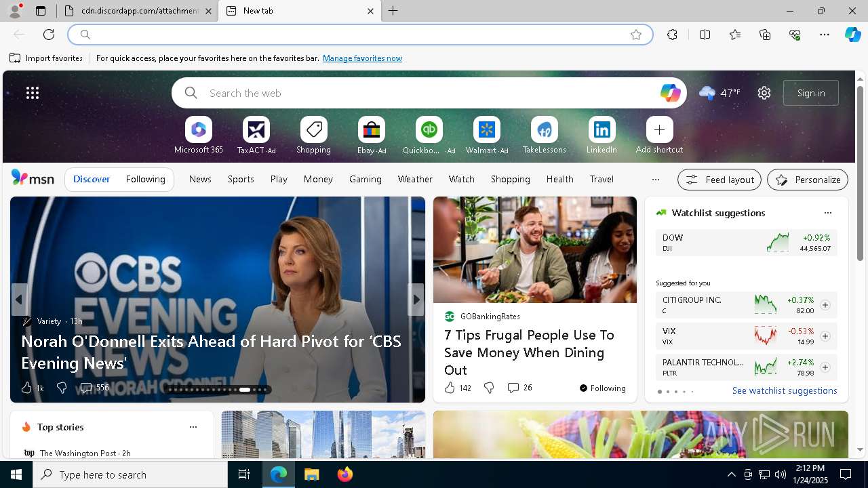The width and height of the screenshot is (868, 488).
Task: Open Microsoft 365 shortcut
Action: tap(198, 136)
